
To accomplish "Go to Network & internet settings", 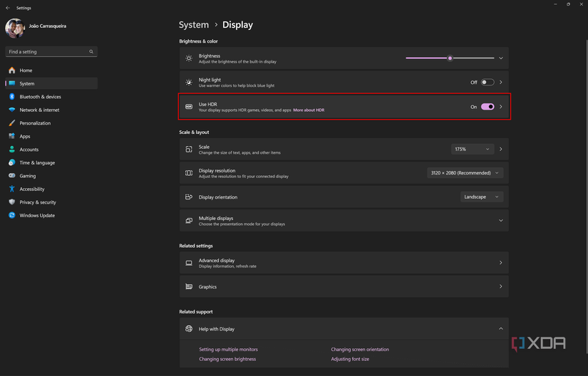I will (x=51, y=110).
